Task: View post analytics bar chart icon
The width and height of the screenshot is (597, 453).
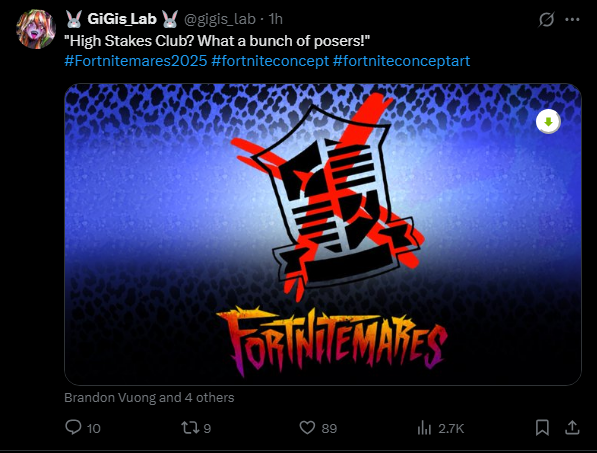Action: (424, 428)
